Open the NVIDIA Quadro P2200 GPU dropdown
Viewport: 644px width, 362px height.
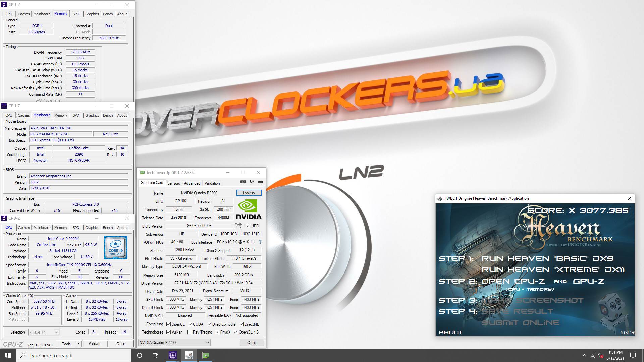click(174, 342)
